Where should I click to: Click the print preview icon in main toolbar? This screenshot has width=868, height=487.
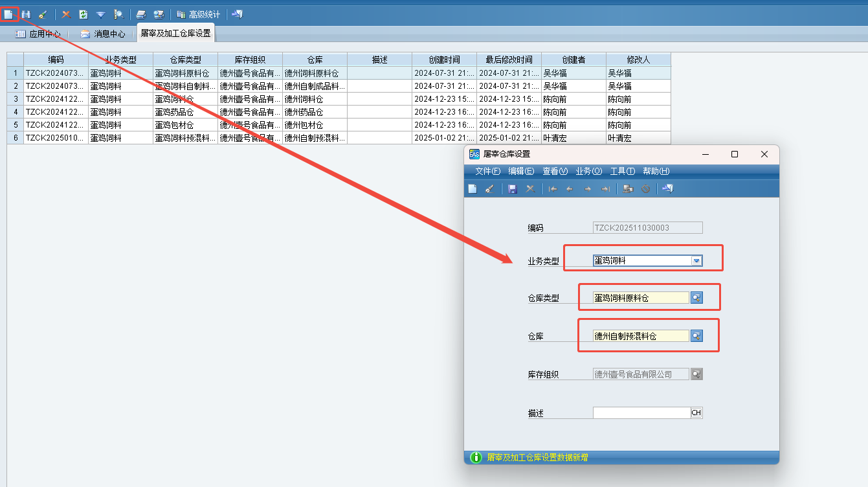(159, 14)
